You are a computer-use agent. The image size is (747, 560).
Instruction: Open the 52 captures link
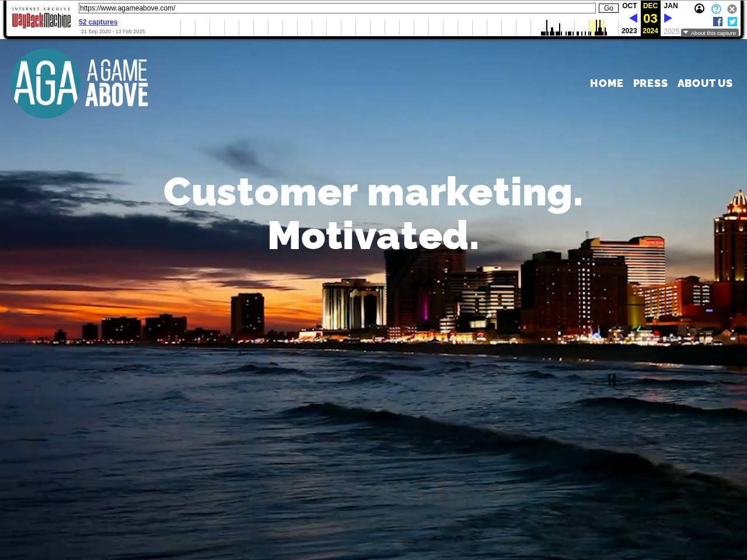point(98,22)
